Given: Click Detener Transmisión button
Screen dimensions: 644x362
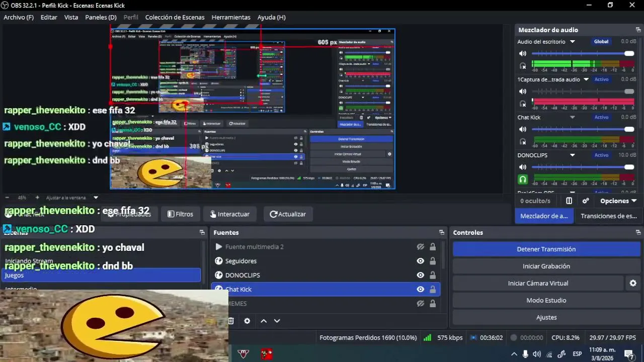Looking at the screenshot, I should 546,249.
